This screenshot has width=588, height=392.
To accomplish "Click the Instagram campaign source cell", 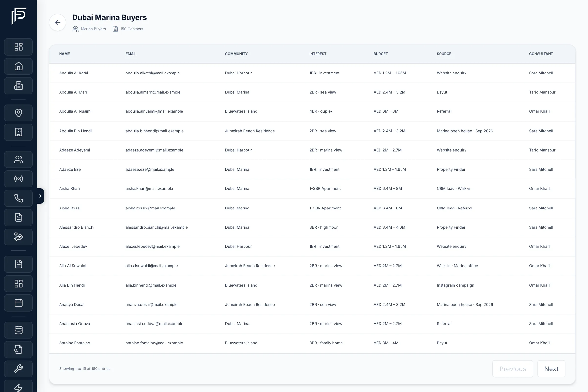I will (x=455, y=285).
